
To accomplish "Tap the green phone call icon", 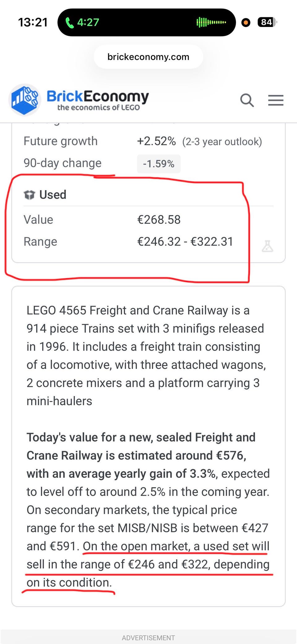I will coord(70,22).
